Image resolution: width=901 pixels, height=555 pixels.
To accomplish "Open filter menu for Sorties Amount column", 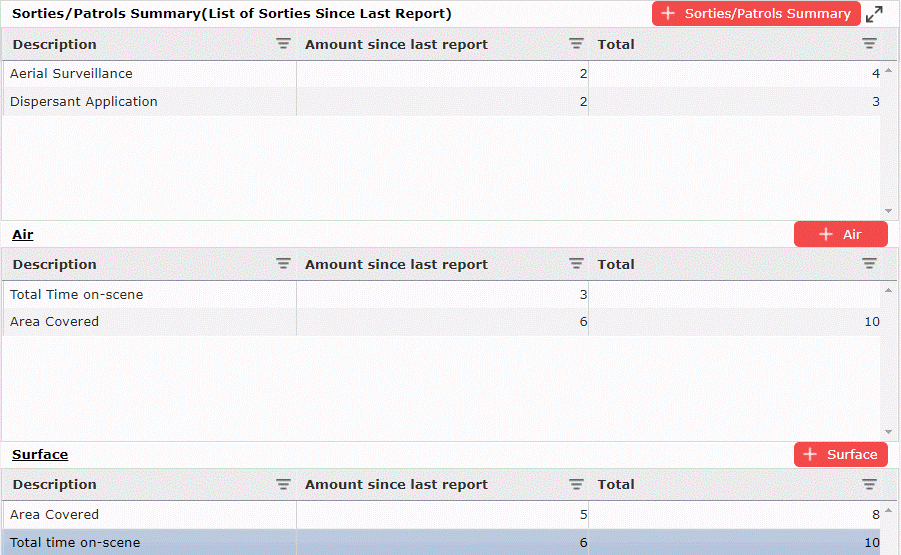I will coord(576,44).
